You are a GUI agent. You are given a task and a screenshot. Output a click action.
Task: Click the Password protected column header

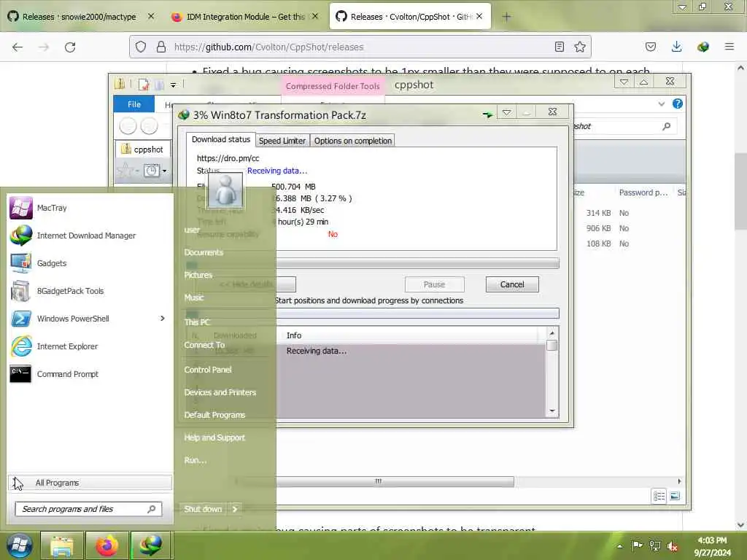point(643,192)
